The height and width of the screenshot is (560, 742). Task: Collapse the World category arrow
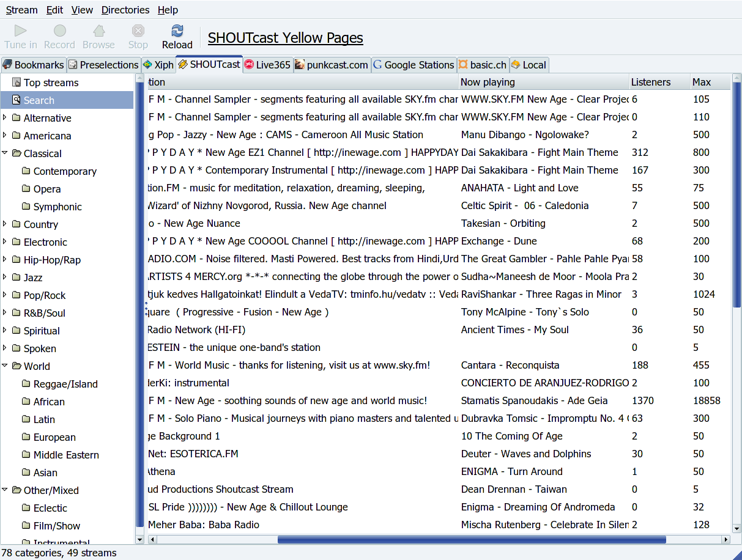click(x=5, y=366)
